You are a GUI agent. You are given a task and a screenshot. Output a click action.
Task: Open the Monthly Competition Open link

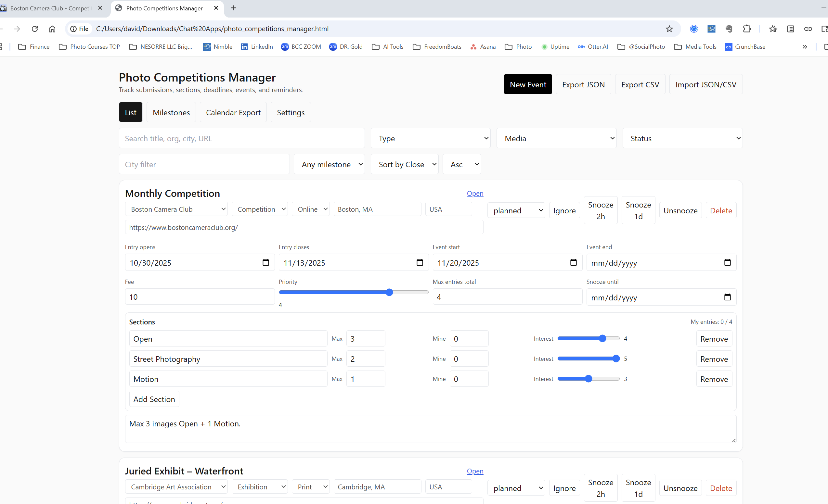tap(474, 194)
